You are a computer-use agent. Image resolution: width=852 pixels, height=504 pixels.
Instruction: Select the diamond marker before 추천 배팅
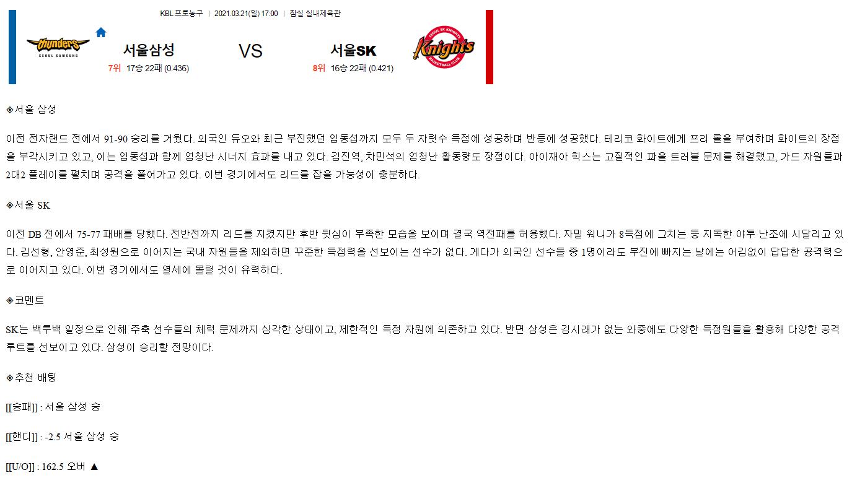coord(9,377)
